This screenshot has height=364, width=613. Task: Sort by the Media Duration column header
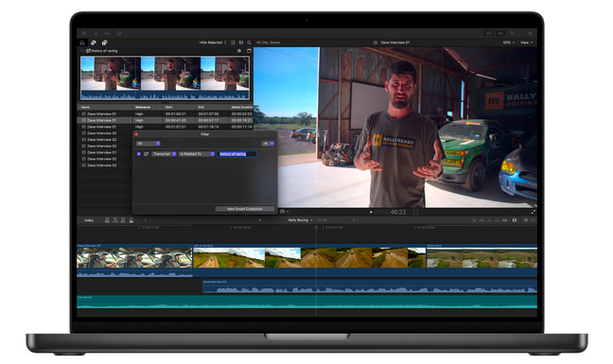click(x=241, y=107)
